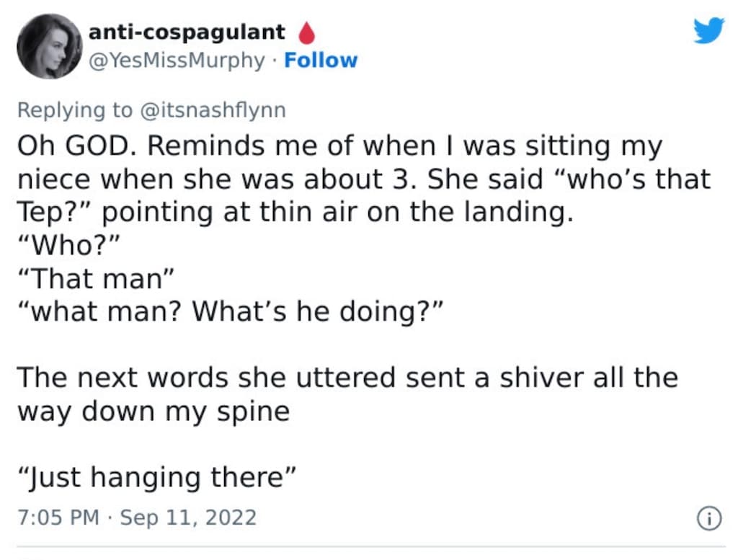738x560 pixels.
Task: Open the author's profile picture
Action: (x=50, y=46)
